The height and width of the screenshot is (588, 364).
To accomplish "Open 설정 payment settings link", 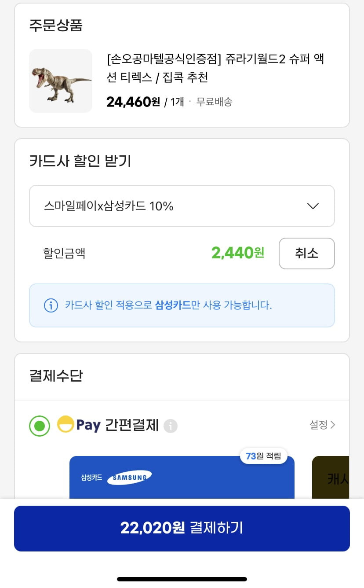I will point(323,425).
